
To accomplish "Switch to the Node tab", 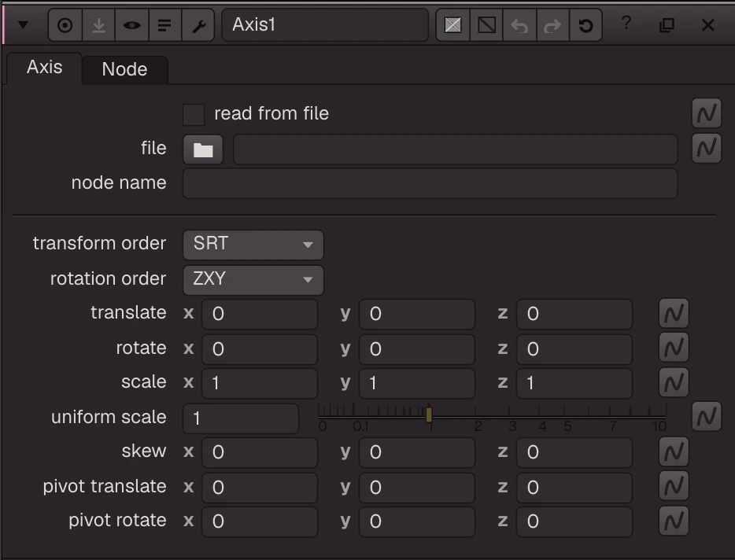I will pos(124,69).
